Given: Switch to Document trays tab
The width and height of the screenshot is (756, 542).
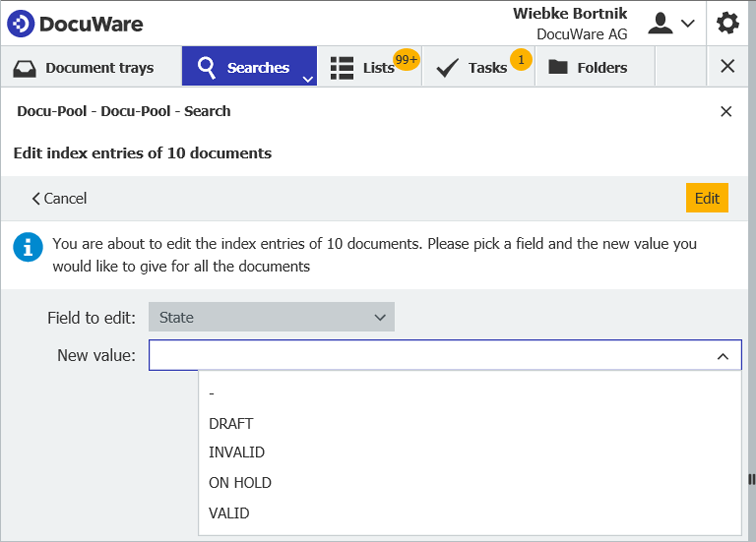Looking at the screenshot, I should (x=85, y=68).
